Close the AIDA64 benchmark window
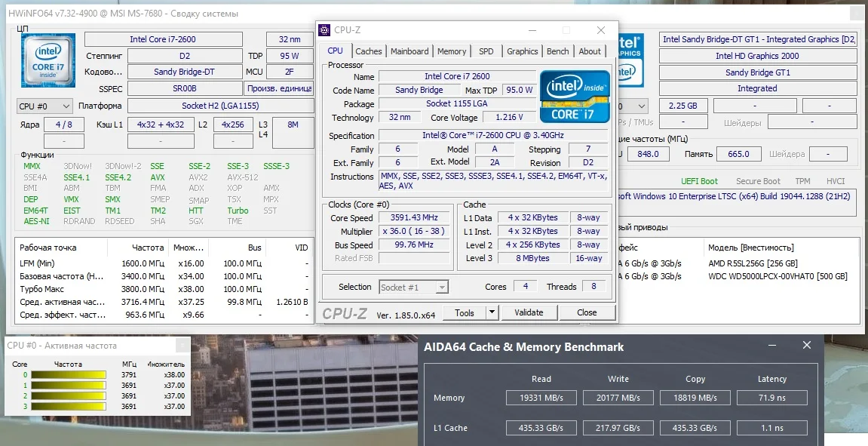This screenshot has width=868, height=446. [x=807, y=345]
